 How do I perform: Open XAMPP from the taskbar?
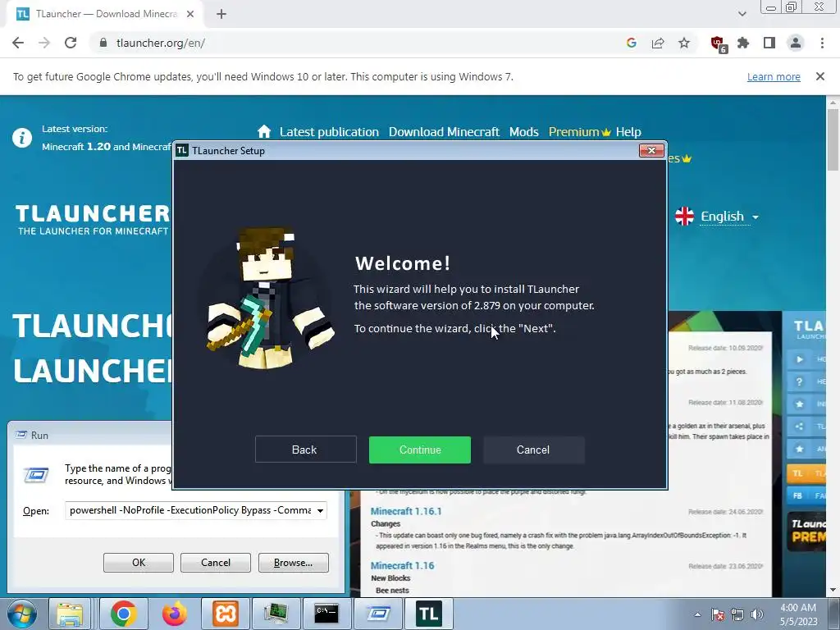click(226, 614)
